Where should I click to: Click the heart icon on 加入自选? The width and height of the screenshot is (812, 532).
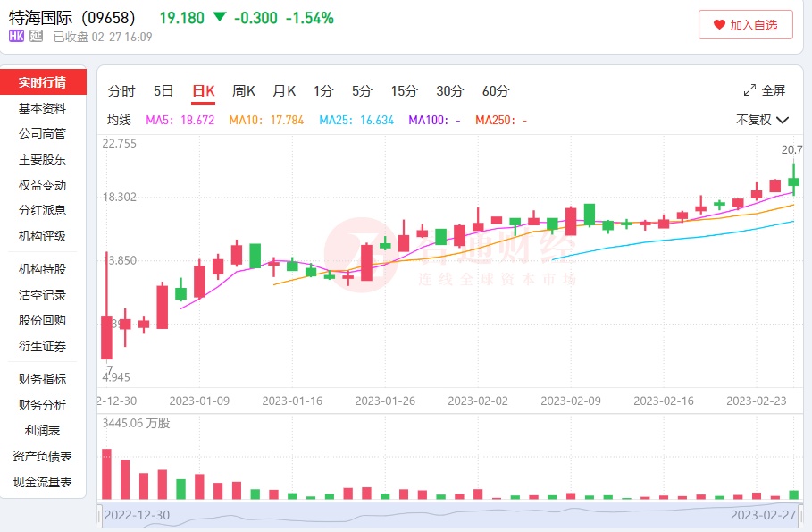point(719,24)
